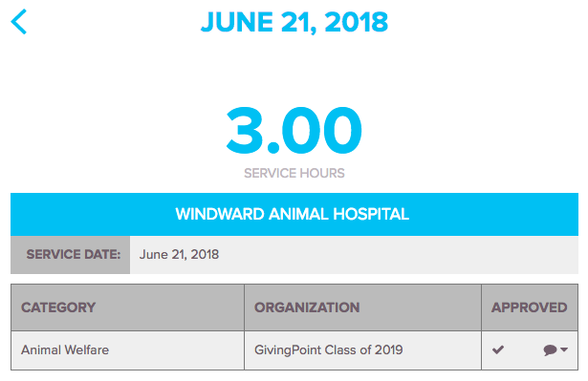The width and height of the screenshot is (588, 381).
Task: Open the comment speech bubble icon
Action: pyautogui.click(x=550, y=349)
